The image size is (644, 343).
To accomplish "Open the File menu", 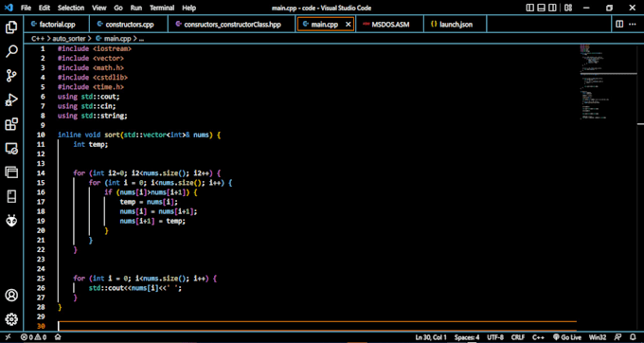I will (26, 8).
